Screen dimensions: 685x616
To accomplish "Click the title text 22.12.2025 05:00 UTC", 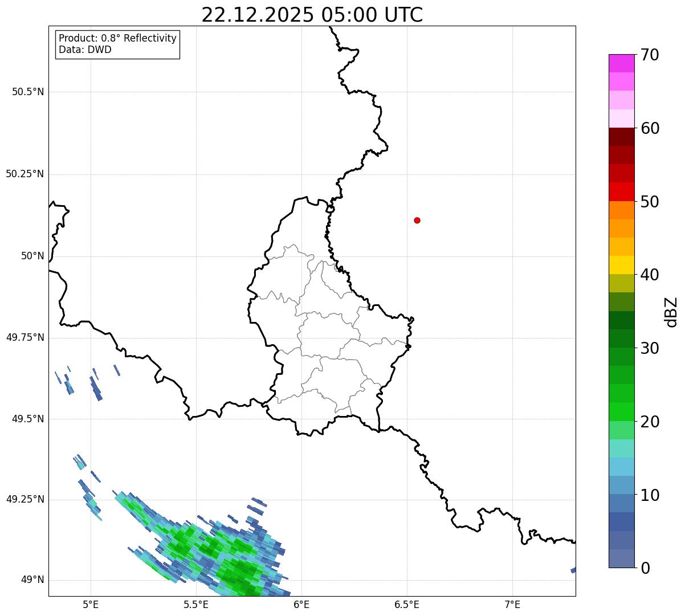I will pos(312,15).
